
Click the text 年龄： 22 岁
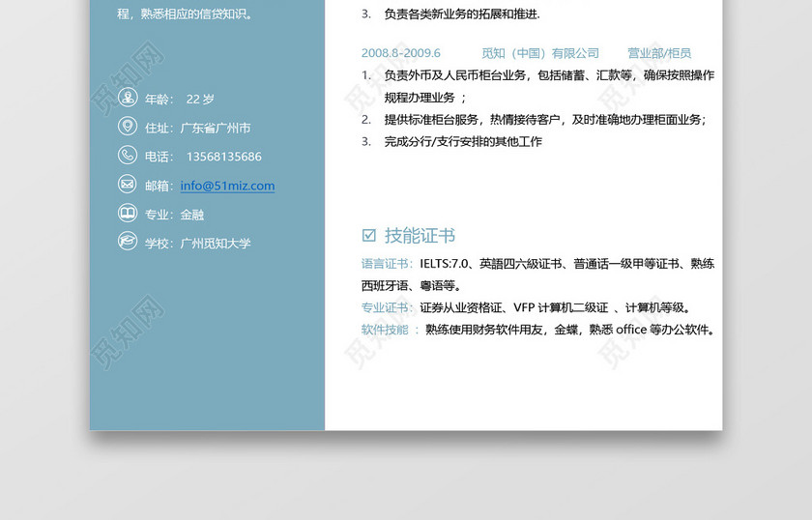click(x=179, y=99)
